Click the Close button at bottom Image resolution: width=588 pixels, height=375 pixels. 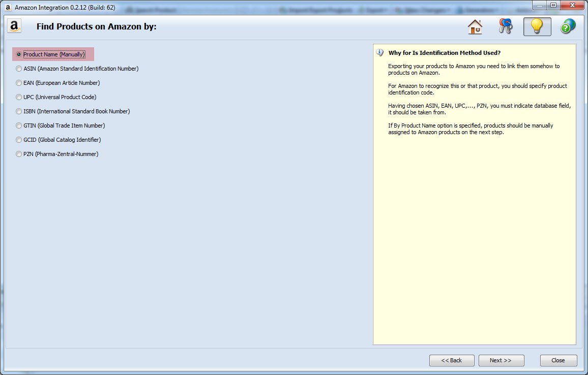tap(558, 360)
